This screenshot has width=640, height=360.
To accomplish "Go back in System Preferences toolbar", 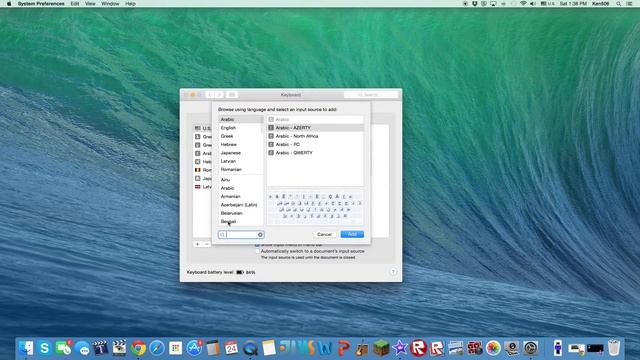I will 210,95.
